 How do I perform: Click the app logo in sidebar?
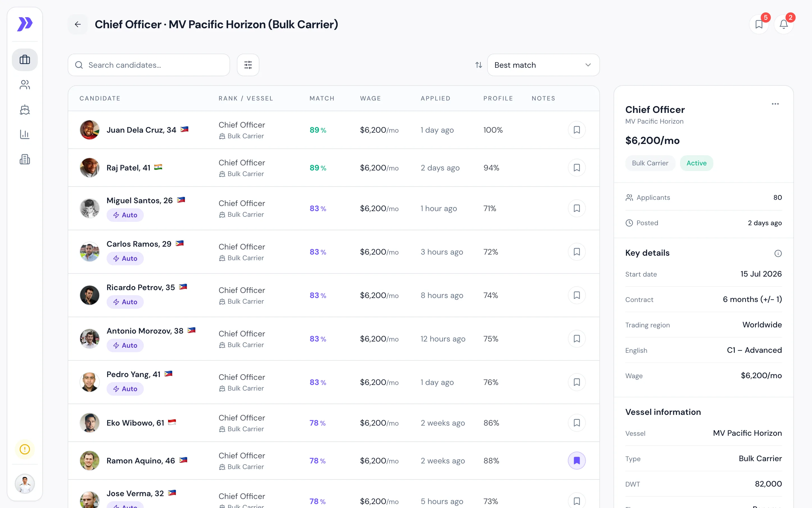pyautogui.click(x=25, y=24)
